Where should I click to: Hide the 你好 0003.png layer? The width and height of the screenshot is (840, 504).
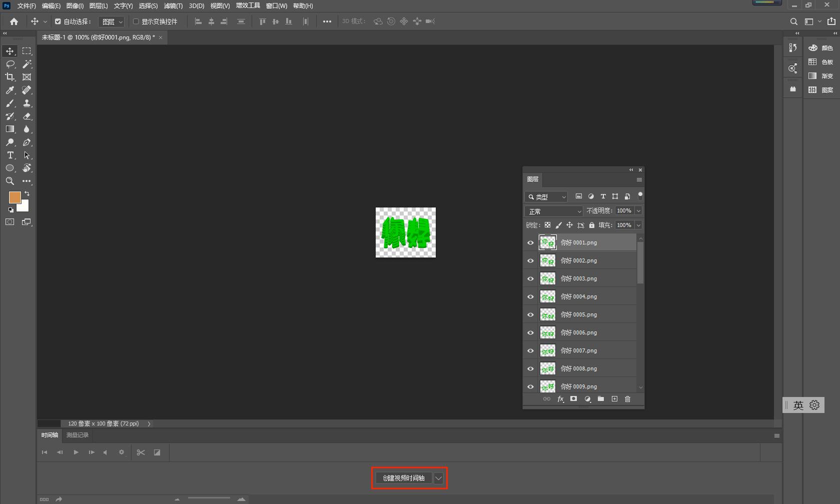coord(530,278)
